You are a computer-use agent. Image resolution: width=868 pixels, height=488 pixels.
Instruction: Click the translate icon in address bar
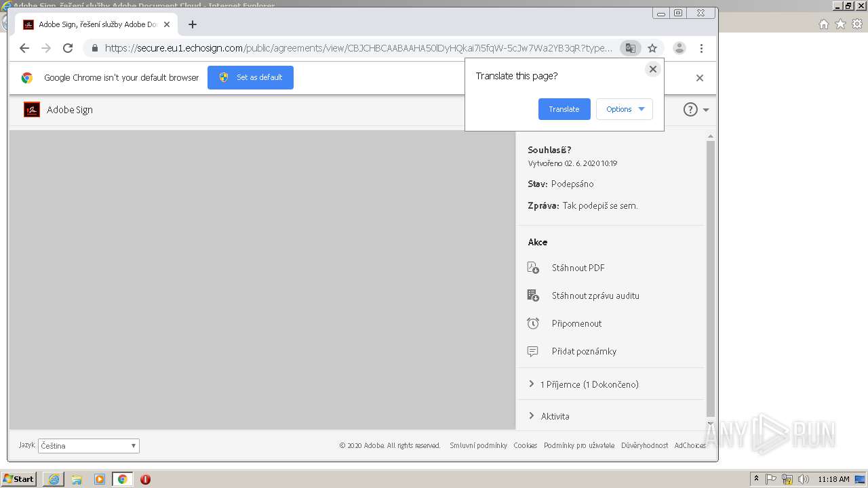coord(631,48)
